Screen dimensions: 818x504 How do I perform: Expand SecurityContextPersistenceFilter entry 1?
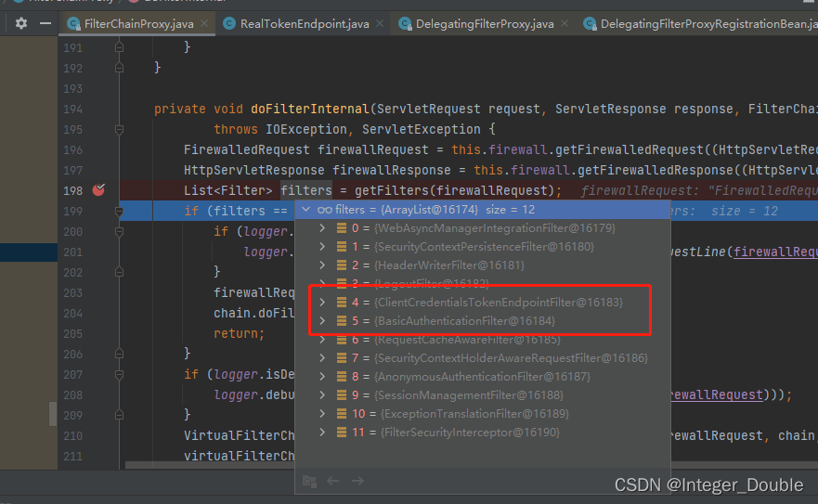(x=322, y=246)
